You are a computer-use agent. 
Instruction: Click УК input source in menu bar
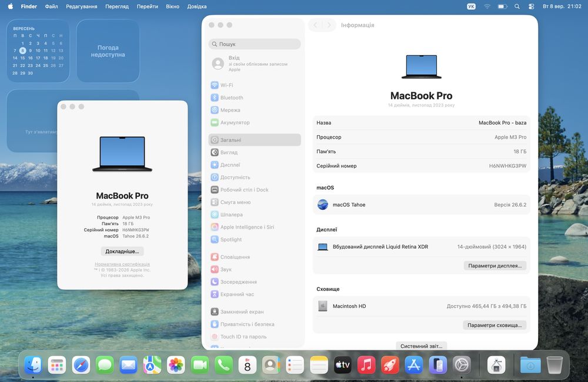(471, 6)
